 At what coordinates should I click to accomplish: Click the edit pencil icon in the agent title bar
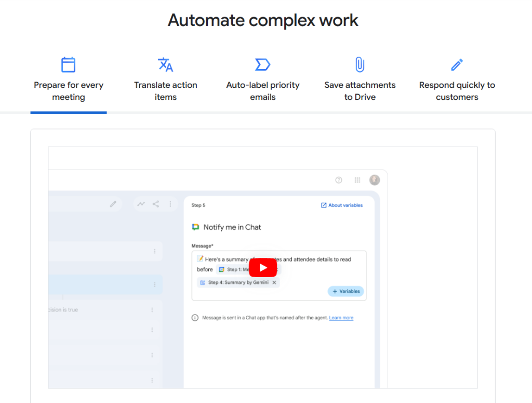click(x=113, y=204)
